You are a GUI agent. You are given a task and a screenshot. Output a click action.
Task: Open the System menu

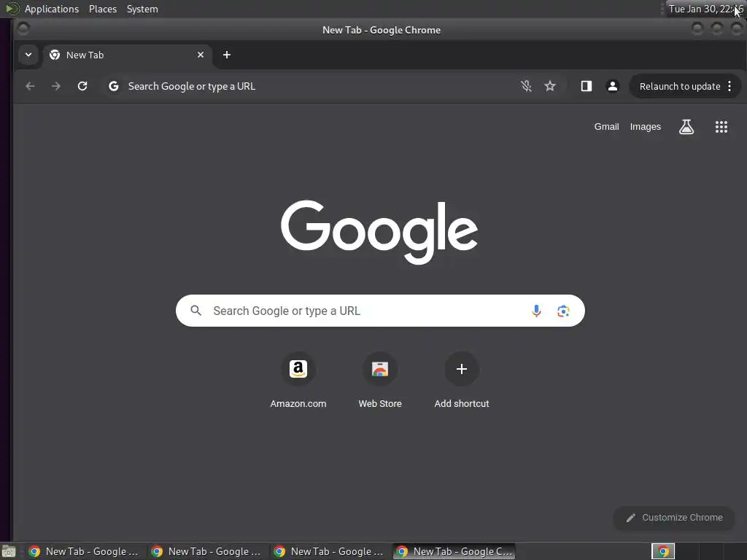[x=142, y=9]
